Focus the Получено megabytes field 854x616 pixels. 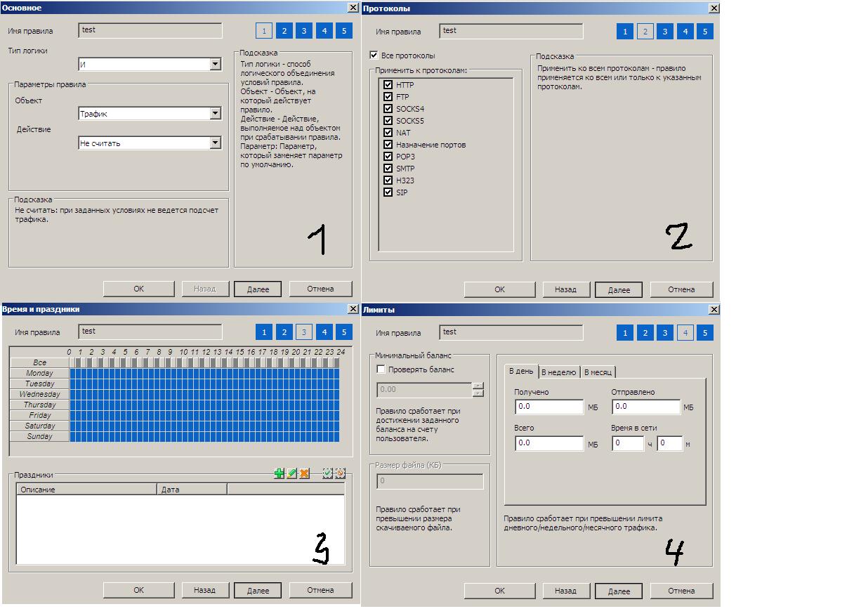(549, 407)
